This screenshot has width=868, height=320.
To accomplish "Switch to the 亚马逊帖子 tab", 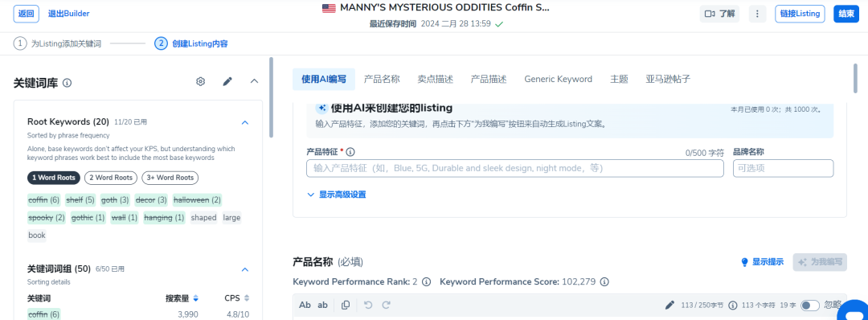I will [668, 79].
